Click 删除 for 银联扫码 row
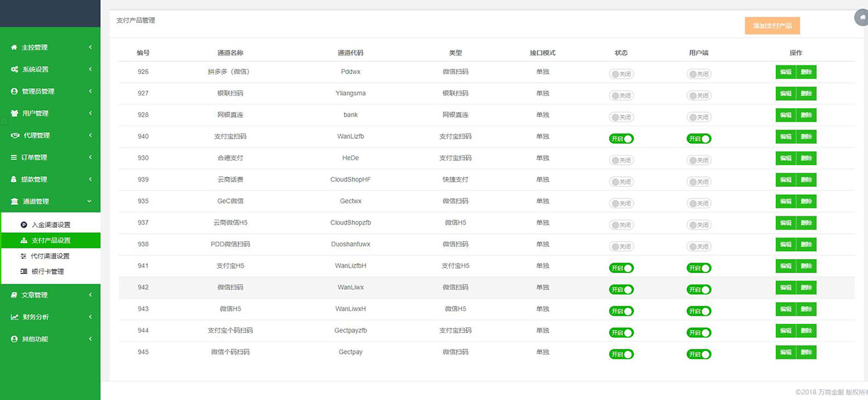 [x=807, y=93]
